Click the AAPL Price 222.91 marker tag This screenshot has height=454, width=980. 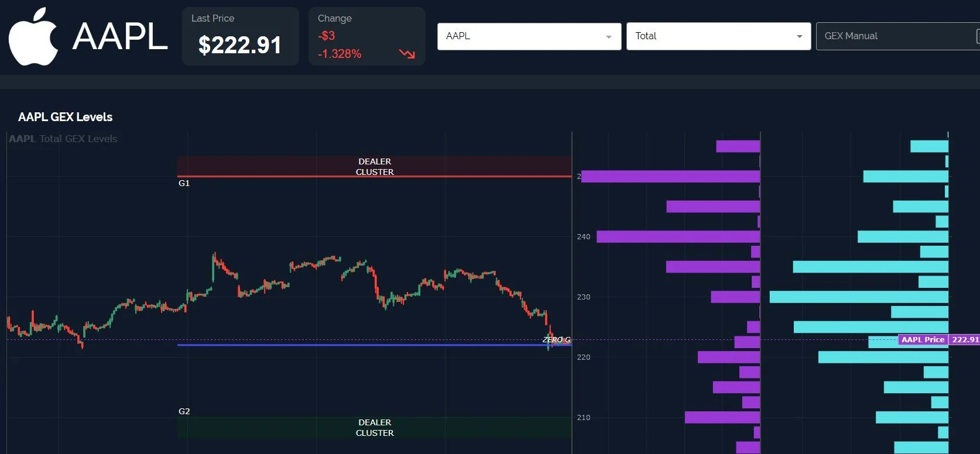click(x=939, y=339)
